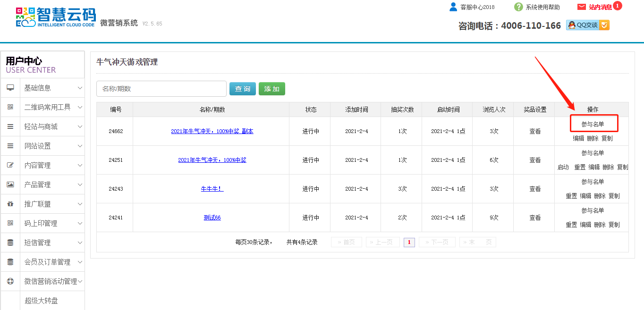Open the 码上印管理 menu item

(x=41, y=223)
